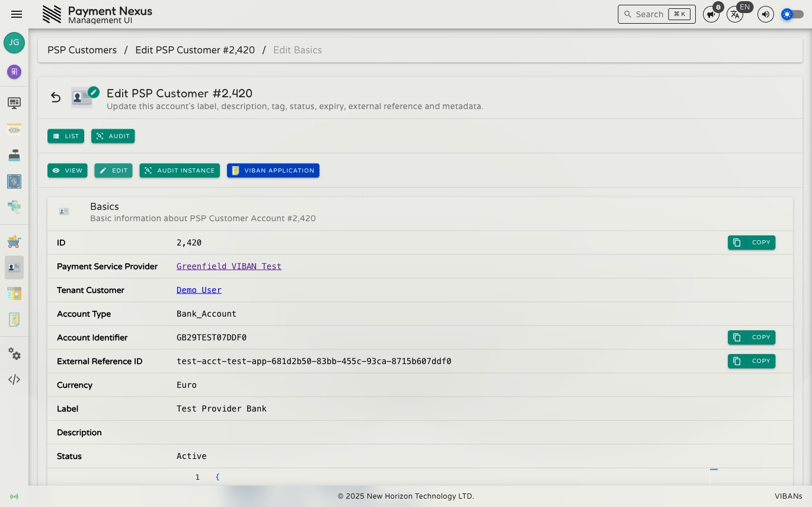812x507 pixels.
Task: Click the VIBANs footer label
Action: click(x=788, y=496)
